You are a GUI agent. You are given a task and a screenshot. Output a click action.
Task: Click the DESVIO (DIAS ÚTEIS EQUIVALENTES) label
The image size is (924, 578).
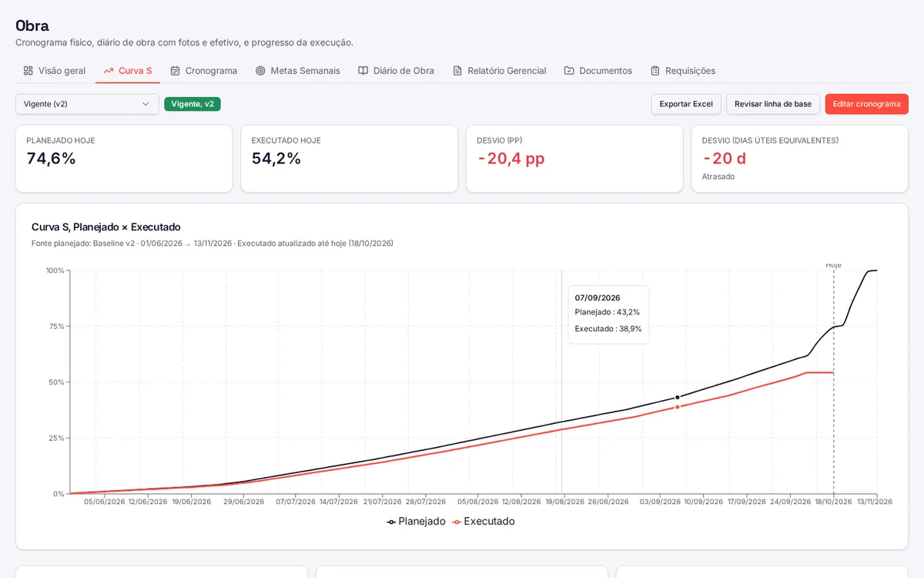770,140
